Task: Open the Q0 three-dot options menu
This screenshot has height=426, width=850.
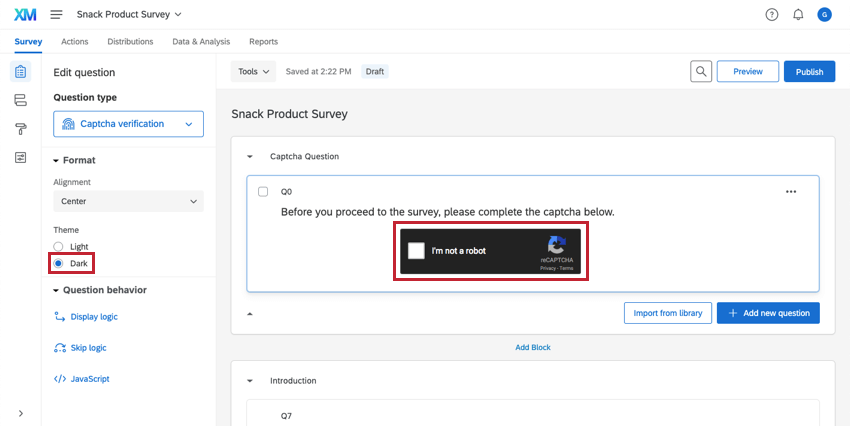Action: [791, 191]
